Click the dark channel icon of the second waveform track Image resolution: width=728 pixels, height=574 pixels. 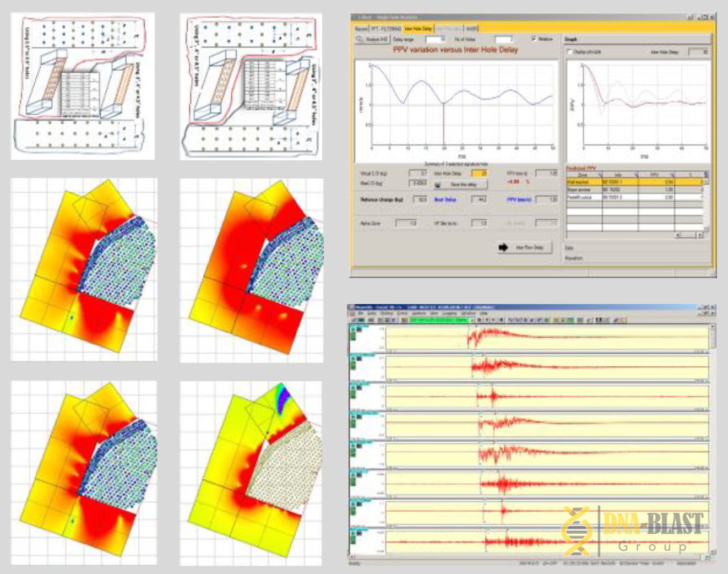coord(359,359)
